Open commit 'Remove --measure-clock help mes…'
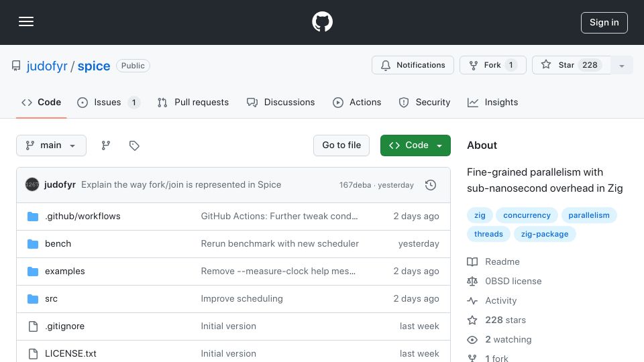The image size is (644, 362). click(278, 271)
